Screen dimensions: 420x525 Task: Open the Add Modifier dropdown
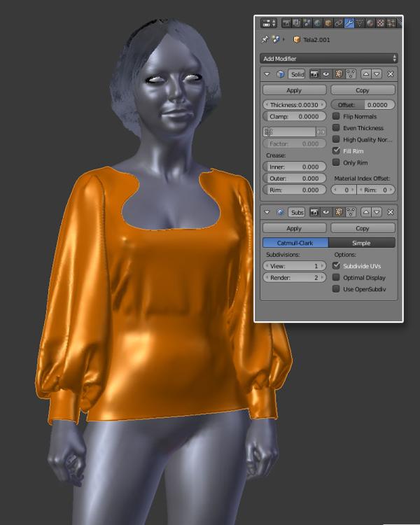pos(329,58)
